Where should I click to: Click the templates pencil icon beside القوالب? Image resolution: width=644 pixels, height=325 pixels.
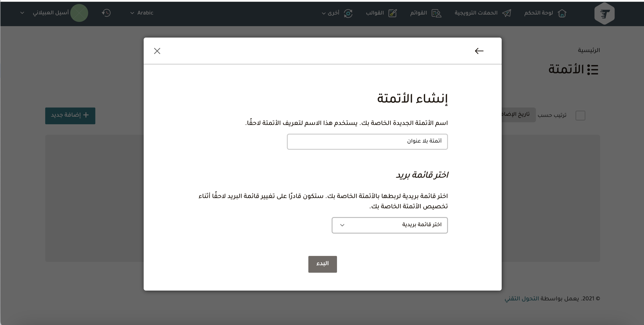click(392, 13)
